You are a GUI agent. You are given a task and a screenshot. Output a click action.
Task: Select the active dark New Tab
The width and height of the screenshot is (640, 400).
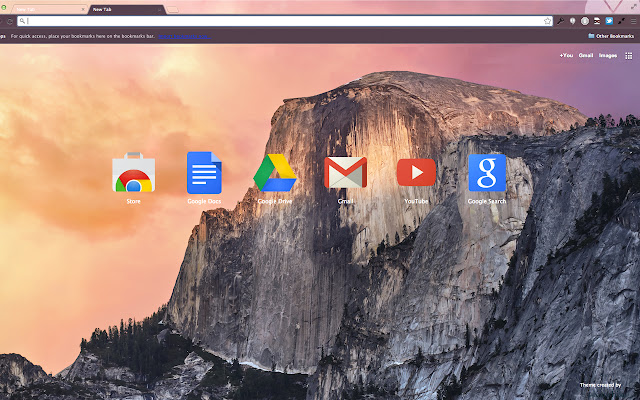tap(127, 9)
